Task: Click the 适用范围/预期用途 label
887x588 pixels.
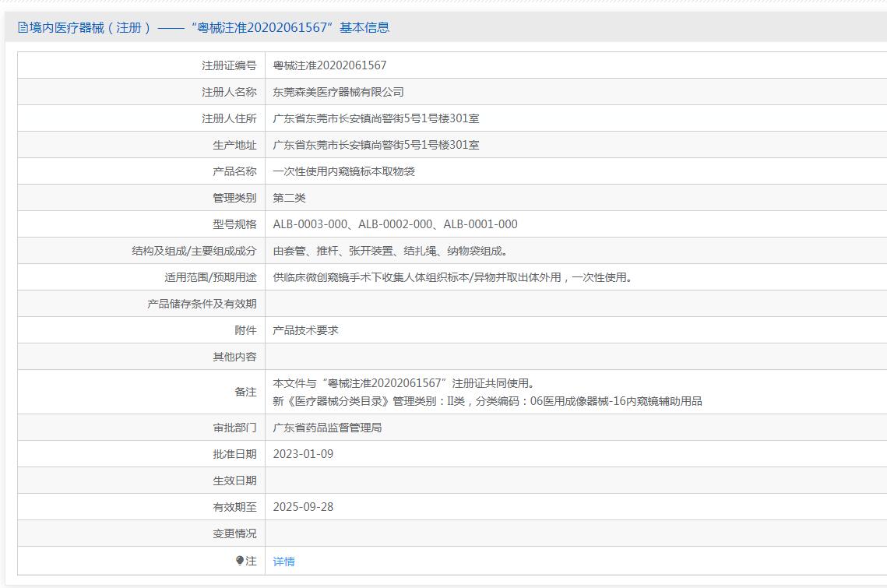Action: [x=210, y=277]
